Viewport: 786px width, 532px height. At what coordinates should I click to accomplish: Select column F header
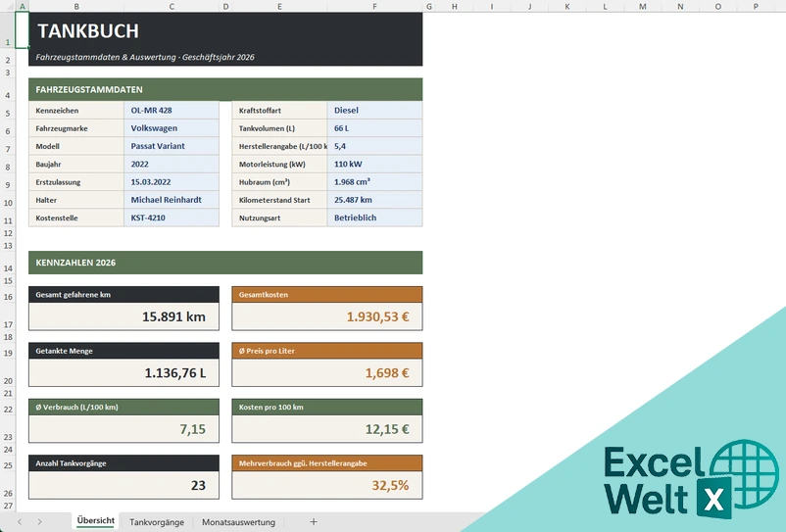(374, 7)
